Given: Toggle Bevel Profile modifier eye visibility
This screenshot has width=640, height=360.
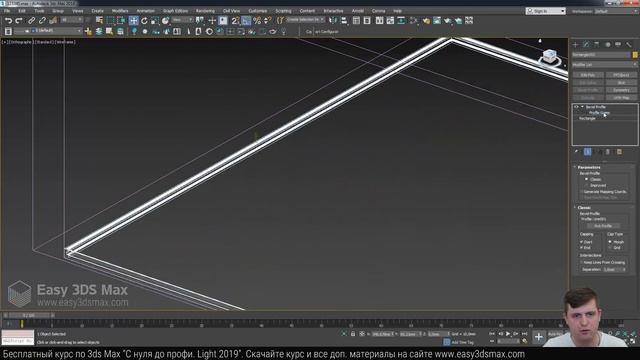Looking at the screenshot, I should click(576, 107).
